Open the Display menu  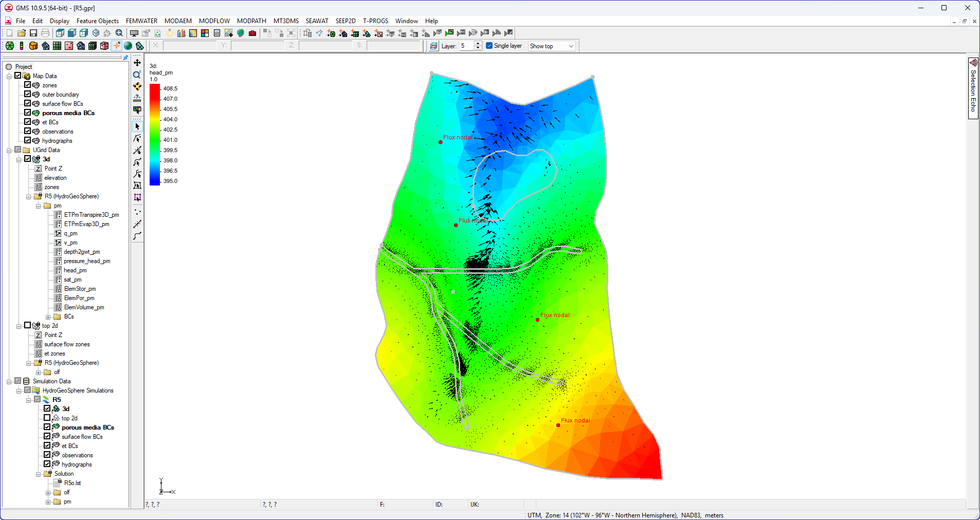pyautogui.click(x=60, y=21)
